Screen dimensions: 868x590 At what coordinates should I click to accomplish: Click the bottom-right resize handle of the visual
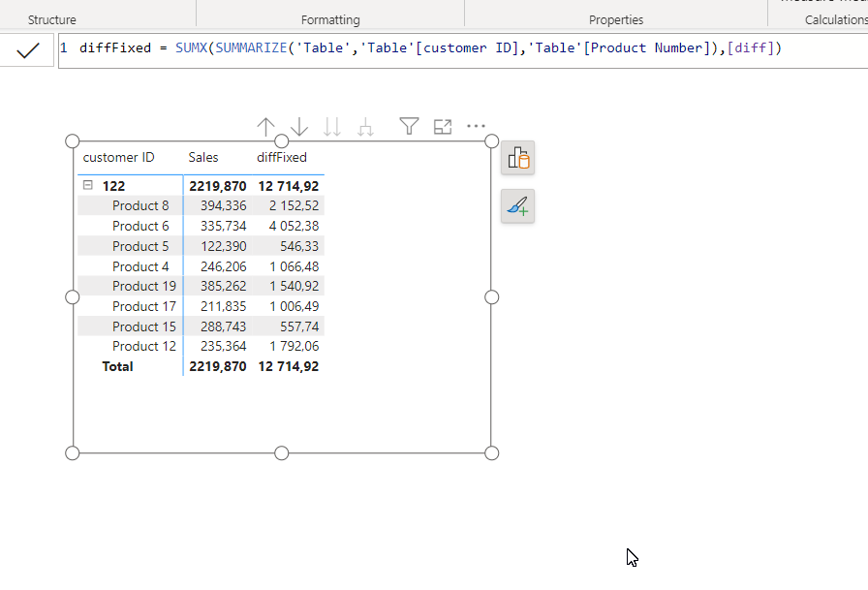point(491,453)
